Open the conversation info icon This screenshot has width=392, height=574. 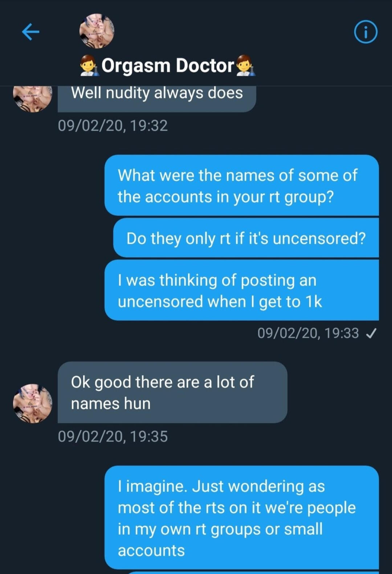366,32
